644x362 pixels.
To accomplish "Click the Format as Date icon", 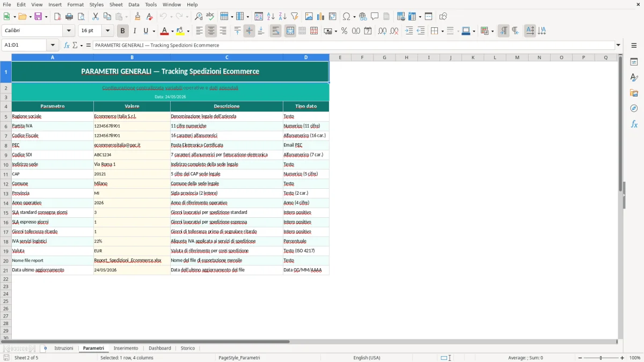I will pyautogui.click(x=368, y=31).
